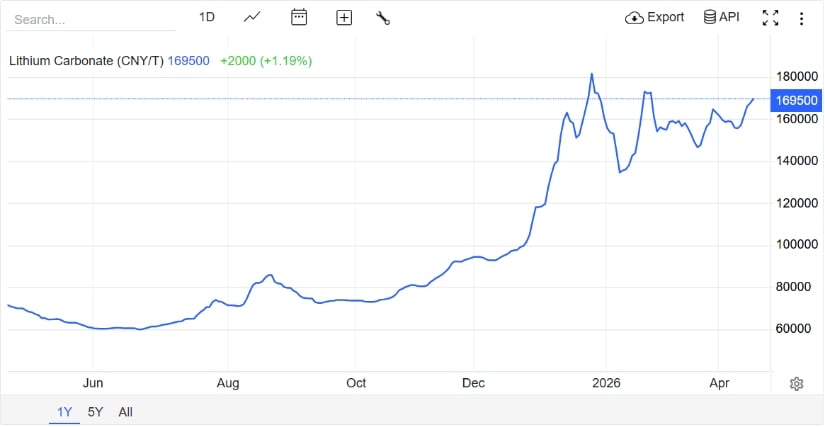Open the calendar date range picker
Image resolution: width=825 pixels, height=427 pixels.
[x=298, y=17]
